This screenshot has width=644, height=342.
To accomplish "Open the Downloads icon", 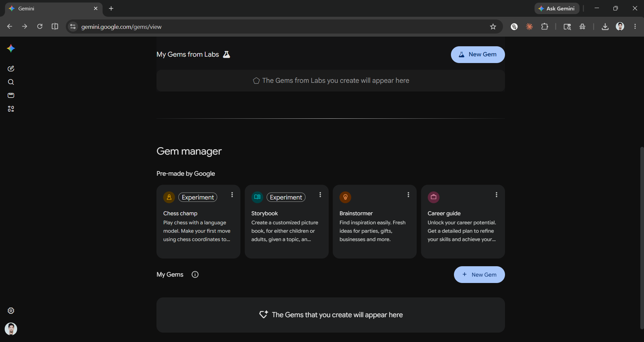I will (x=605, y=26).
